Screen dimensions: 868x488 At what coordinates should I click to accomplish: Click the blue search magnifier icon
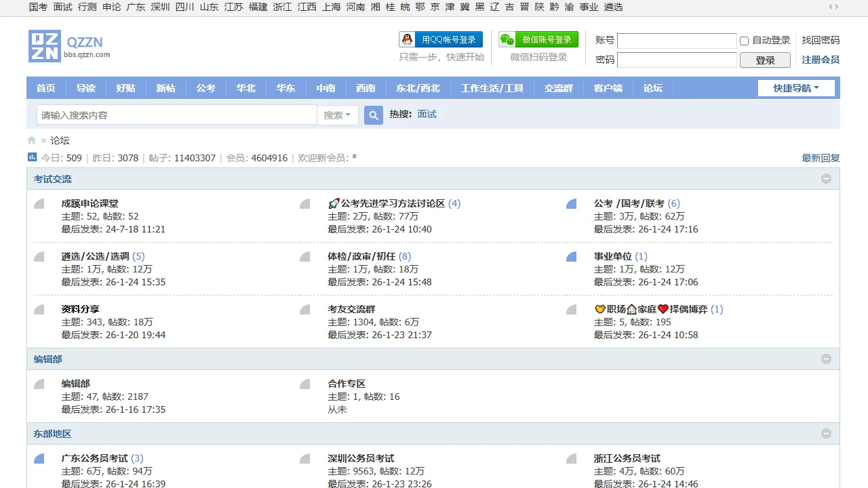click(374, 115)
